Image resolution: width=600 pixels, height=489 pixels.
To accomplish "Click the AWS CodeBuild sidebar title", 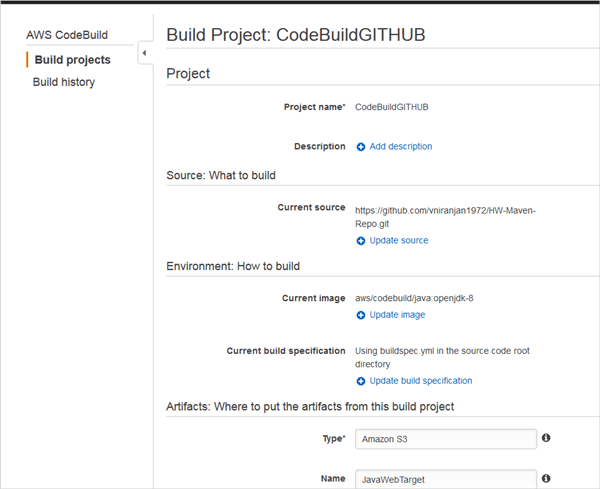I will [67, 35].
